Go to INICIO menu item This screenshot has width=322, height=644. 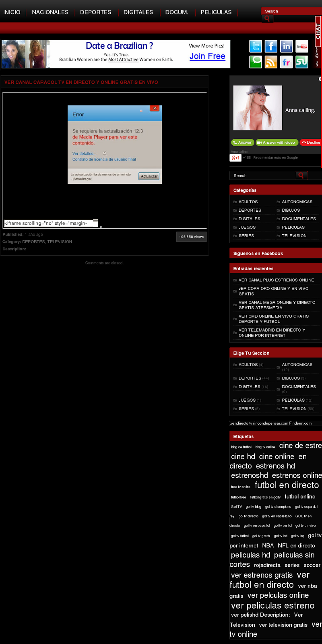point(12,12)
